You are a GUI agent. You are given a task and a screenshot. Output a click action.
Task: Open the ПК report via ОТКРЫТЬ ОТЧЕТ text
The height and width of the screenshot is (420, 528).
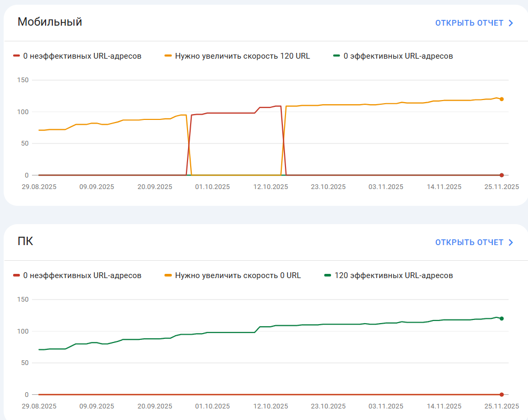coord(469,242)
